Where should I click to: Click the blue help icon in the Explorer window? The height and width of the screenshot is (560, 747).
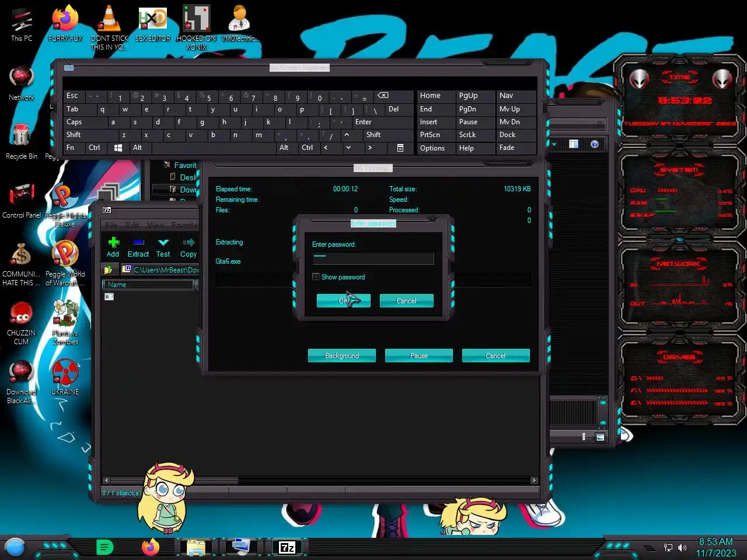[595, 144]
